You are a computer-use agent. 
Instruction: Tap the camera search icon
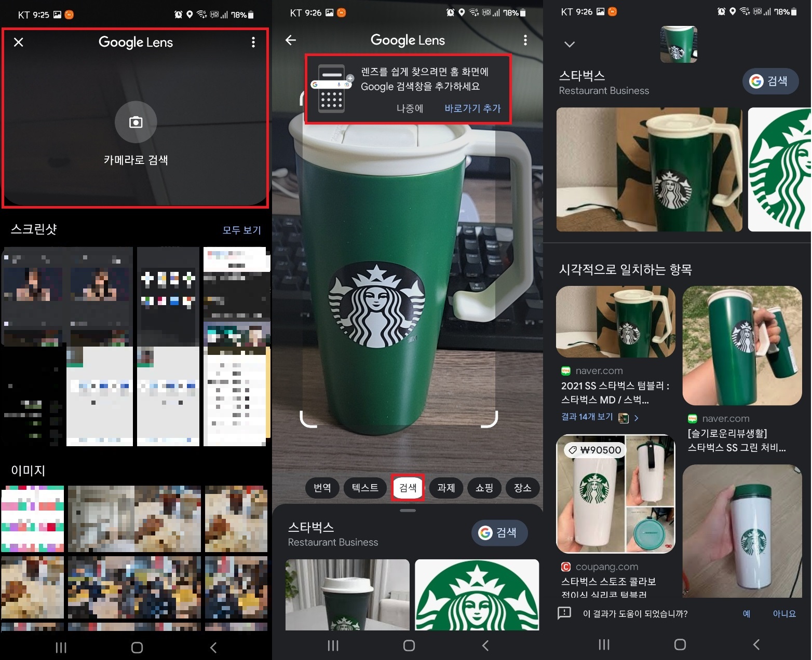tap(136, 122)
